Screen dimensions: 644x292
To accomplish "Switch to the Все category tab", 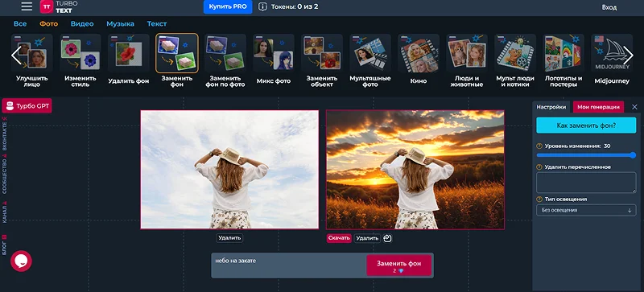I will tap(20, 24).
